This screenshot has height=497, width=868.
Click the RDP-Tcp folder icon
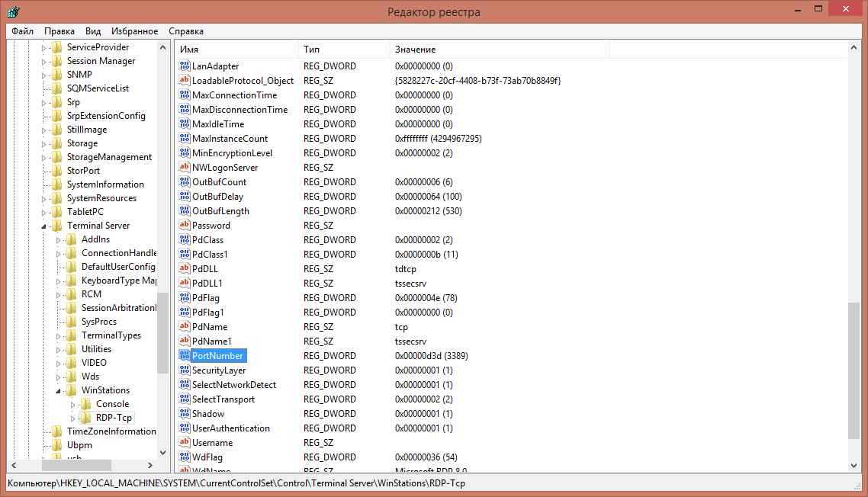point(86,418)
